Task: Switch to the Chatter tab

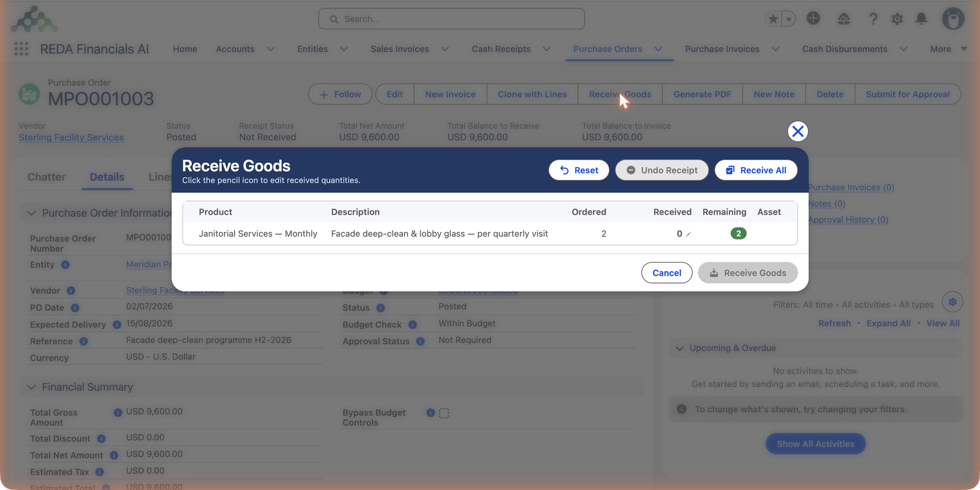Action: [47, 177]
